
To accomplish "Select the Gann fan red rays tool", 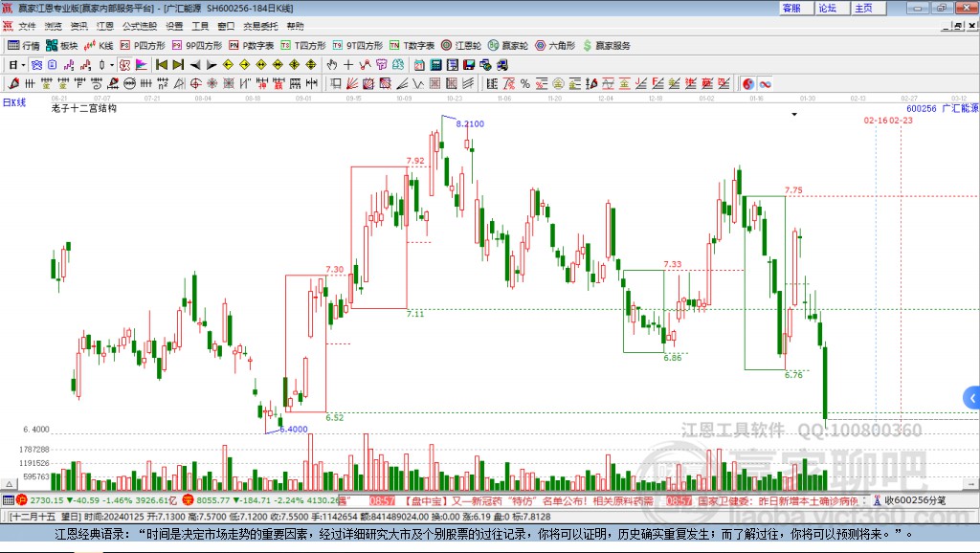I will 352,84.
